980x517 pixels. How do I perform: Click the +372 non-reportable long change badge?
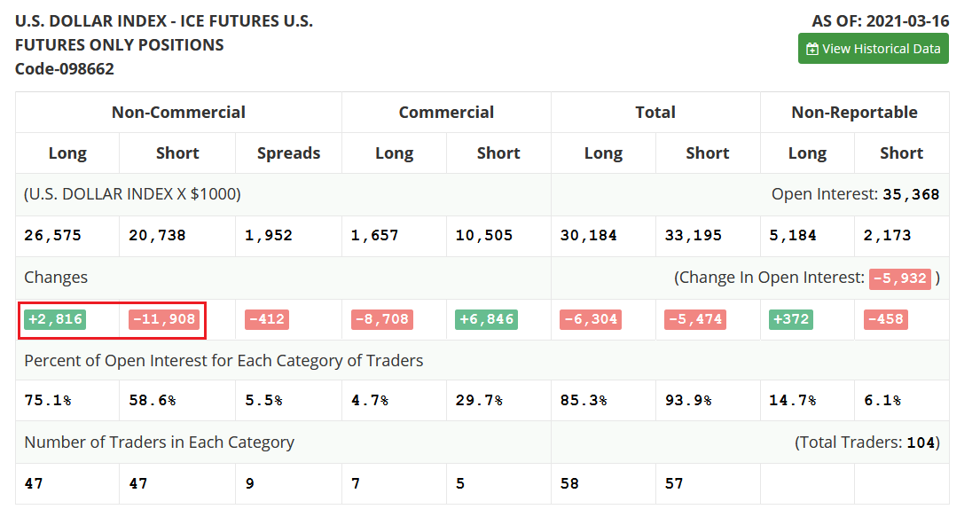790,319
